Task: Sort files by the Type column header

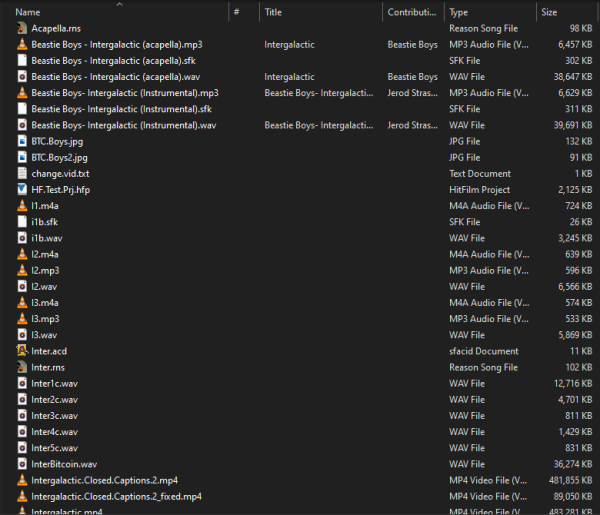Action: (458, 13)
